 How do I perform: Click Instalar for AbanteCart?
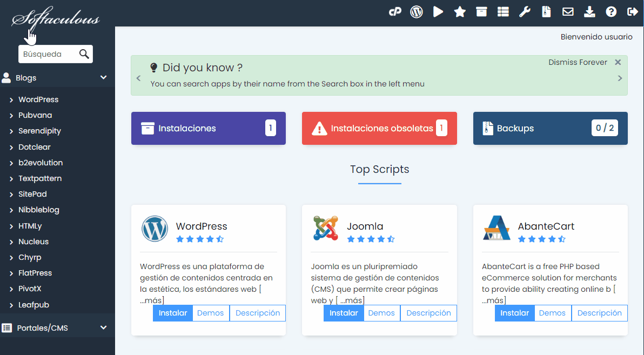click(514, 313)
